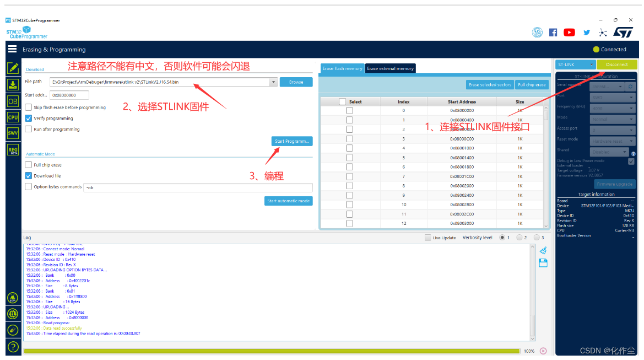Cancel the progress with red X icon
644x360 pixels.
tap(543, 351)
